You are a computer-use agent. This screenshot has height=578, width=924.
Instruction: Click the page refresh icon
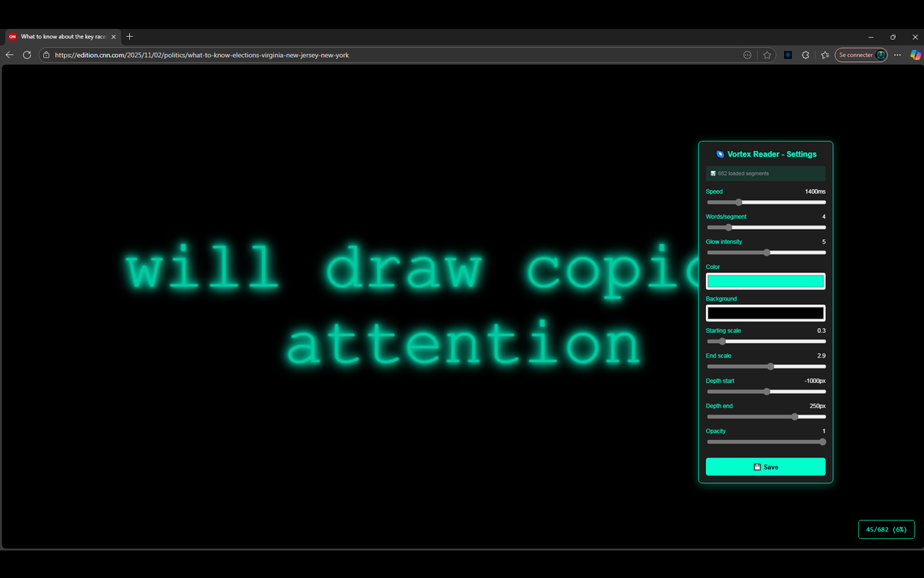[x=27, y=54]
